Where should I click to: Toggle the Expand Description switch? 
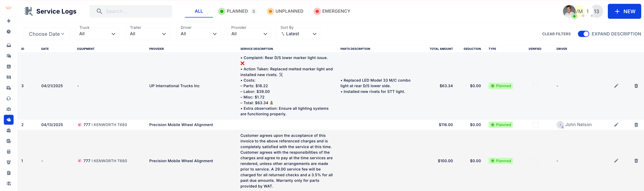coord(583,34)
